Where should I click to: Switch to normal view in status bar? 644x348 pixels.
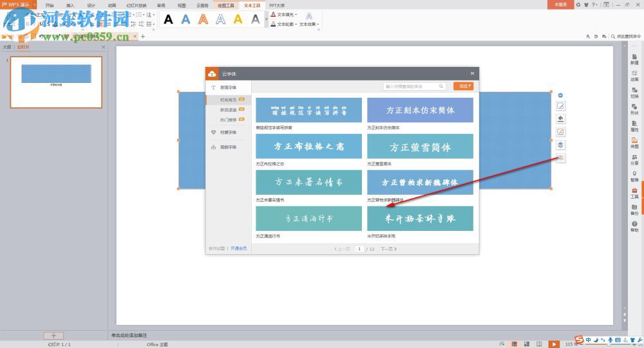514,344
